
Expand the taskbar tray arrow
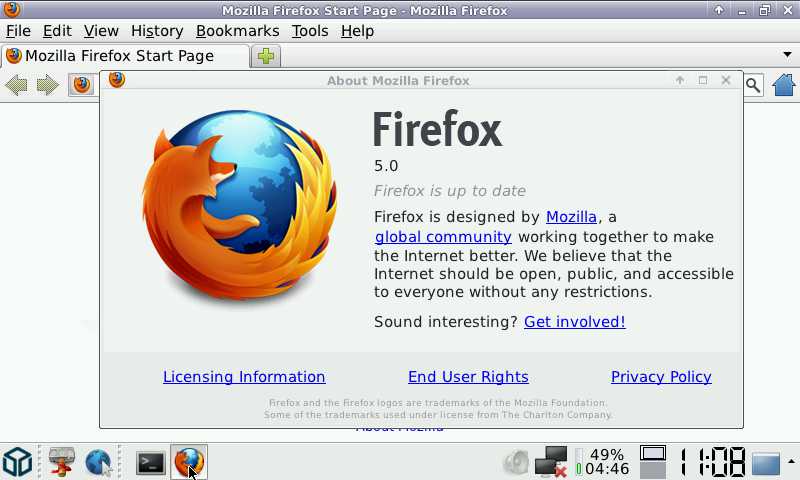(791, 461)
